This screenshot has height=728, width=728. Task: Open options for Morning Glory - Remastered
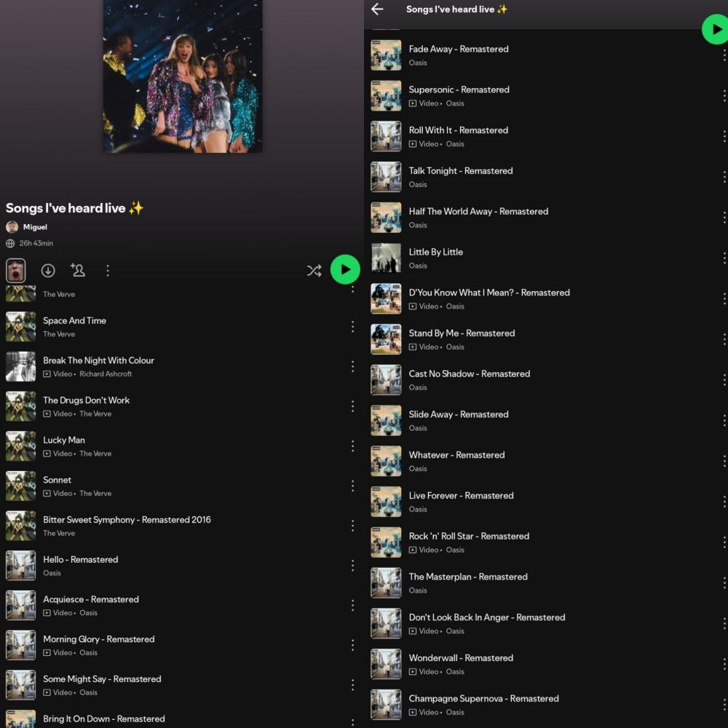coord(352,645)
